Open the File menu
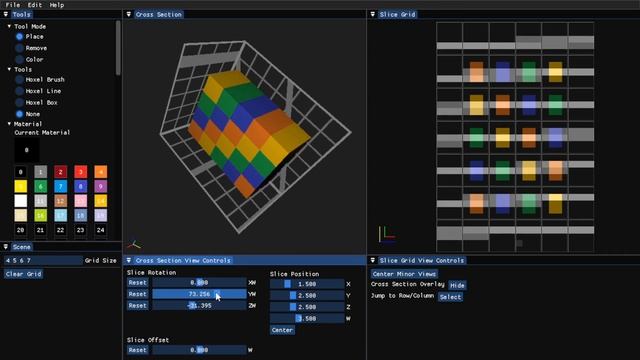The image size is (640, 360). pos(13,5)
